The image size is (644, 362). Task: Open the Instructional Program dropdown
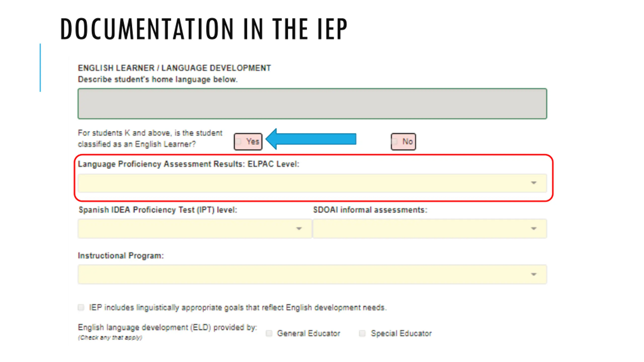pos(312,274)
